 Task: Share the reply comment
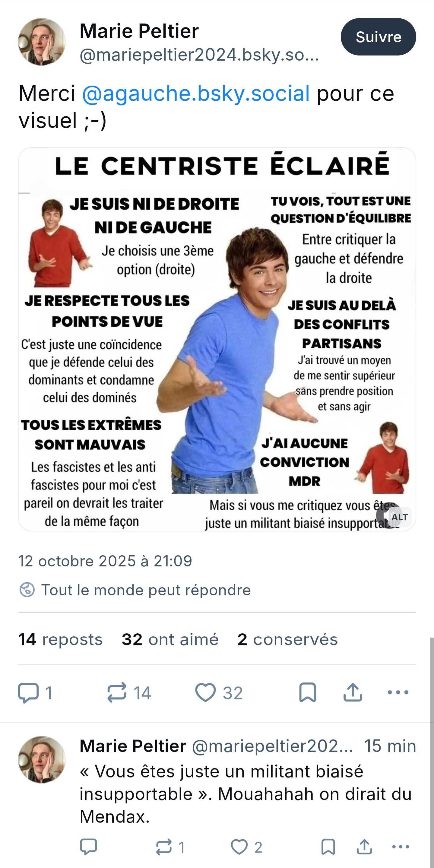click(364, 847)
